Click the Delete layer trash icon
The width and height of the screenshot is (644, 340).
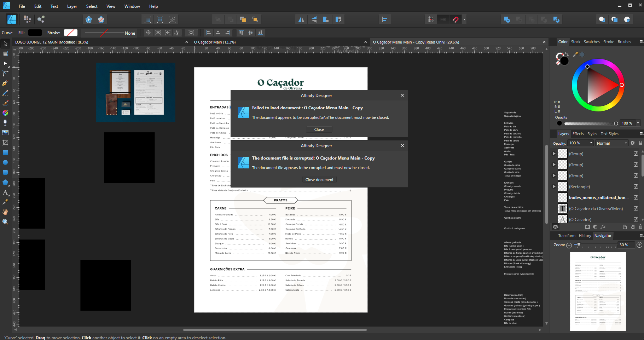coord(640,227)
